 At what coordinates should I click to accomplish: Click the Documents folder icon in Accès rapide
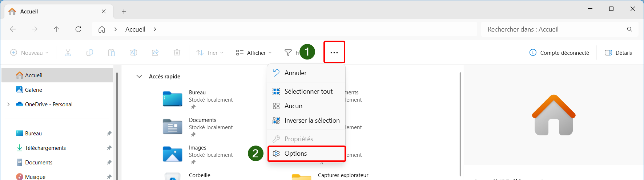click(x=173, y=126)
